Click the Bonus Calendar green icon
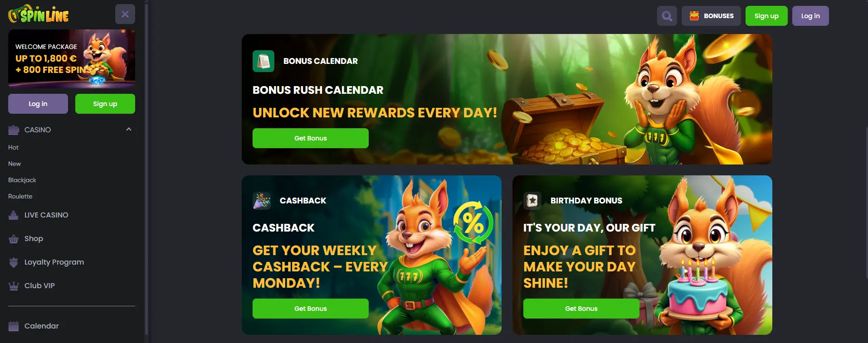The height and width of the screenshot is (343, 868). 263,61
